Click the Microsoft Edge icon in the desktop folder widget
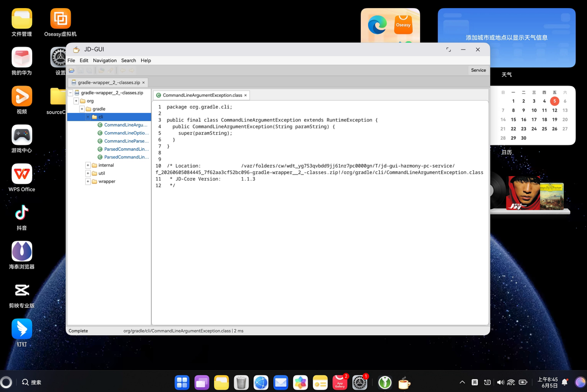Viewport: 587px width, 392px height. 377,25
